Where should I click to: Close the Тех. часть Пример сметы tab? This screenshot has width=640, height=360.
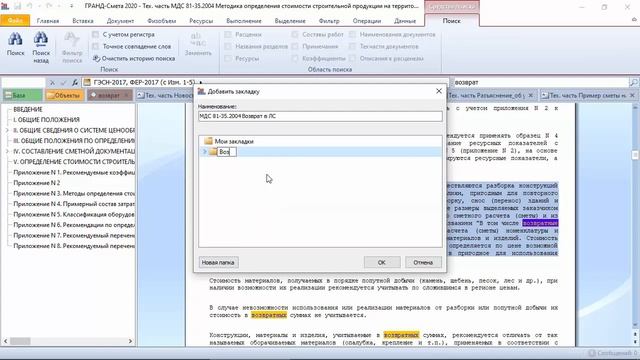click(632, 96)
